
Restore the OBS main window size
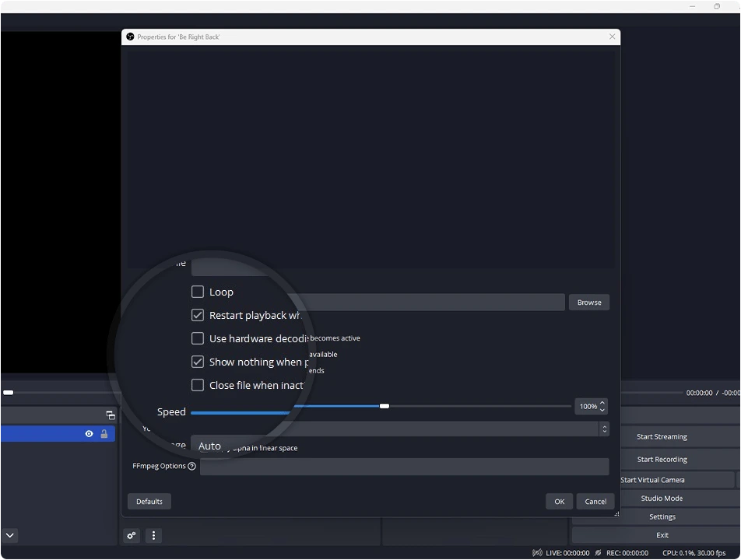coord(717,6)
